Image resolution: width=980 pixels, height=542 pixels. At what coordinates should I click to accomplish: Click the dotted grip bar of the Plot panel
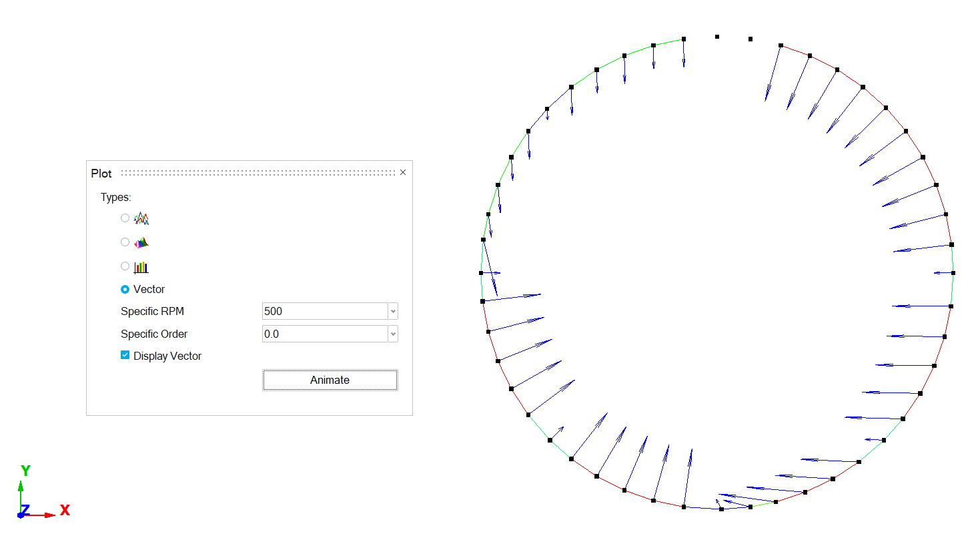point(258,173)
